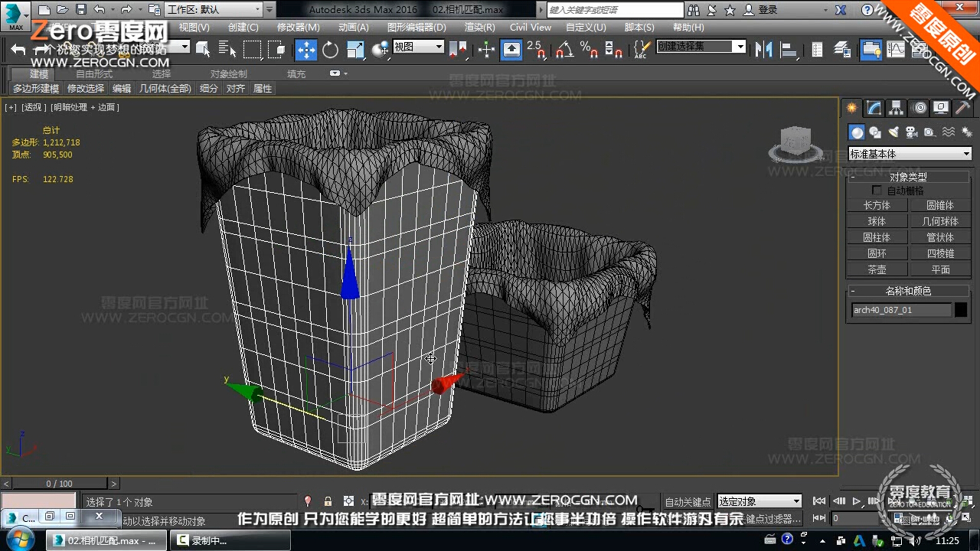Select the Shapes category icon
The height and width of the screenshot is (551, 980).
pos(875,132)
